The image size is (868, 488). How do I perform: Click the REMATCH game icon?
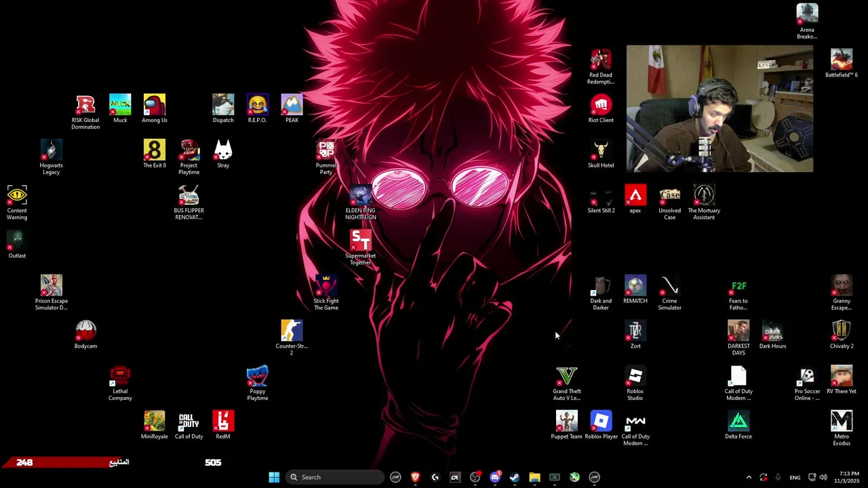point(635,290)
